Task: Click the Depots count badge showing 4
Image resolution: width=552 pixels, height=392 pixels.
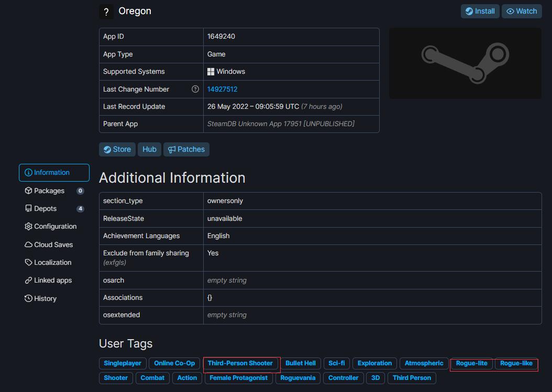Action: 80,209
